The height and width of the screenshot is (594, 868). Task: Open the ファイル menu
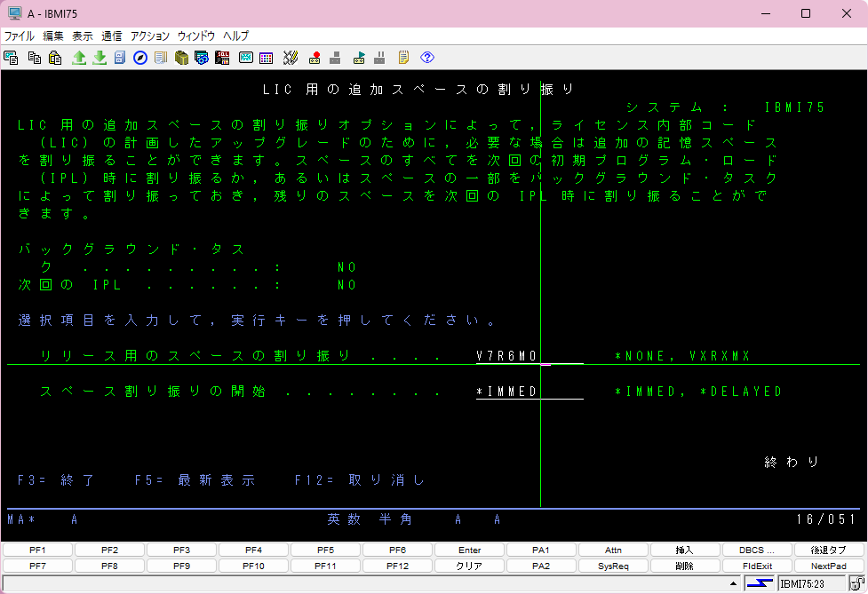click(x=16, y=36)
